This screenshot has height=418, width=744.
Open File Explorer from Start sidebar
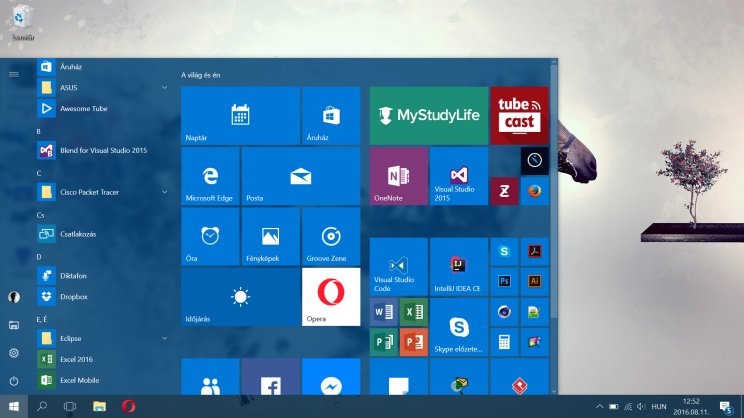14,325
